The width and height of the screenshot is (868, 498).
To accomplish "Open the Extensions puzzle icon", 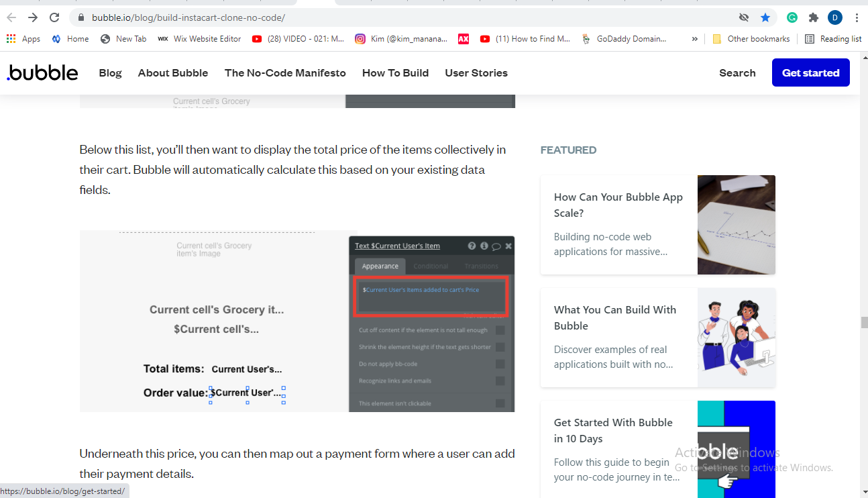I will [814, 17].
